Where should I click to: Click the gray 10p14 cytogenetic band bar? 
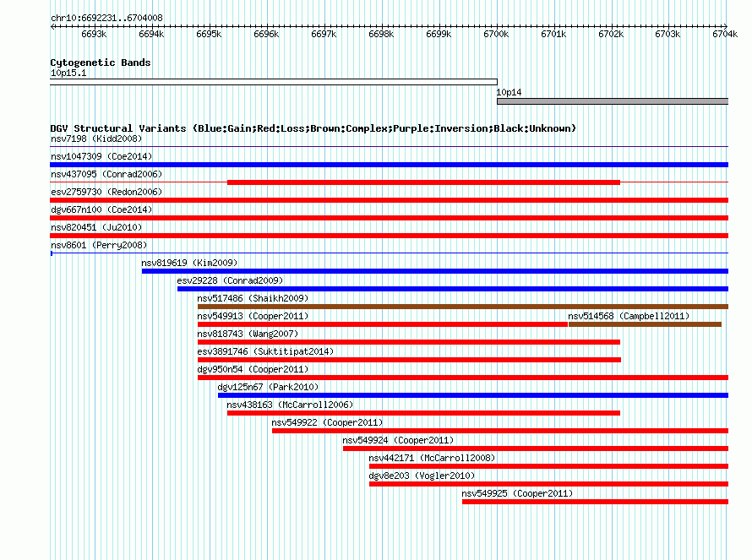613,101
